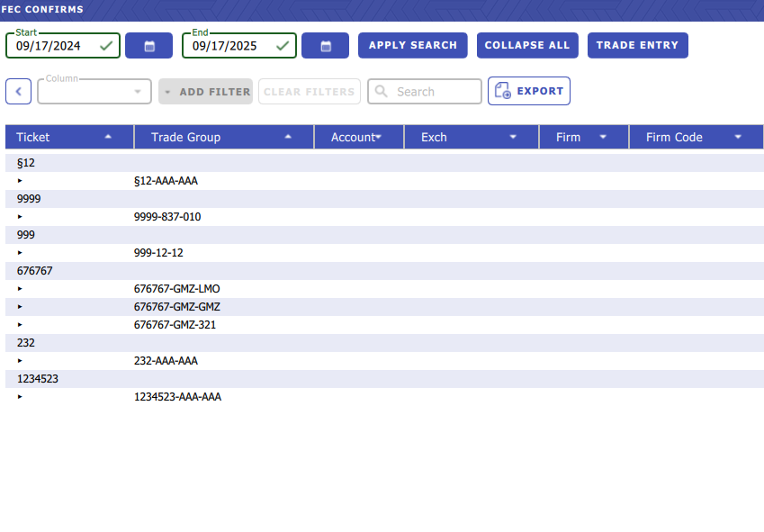This screenshot has width=764, height=532.
Task: Expand the 9999-837-010 trade group row
Action: [x=20, y=217]
